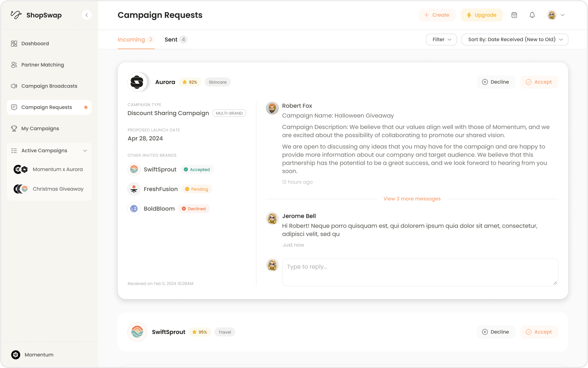Toggle the Pending status badge on FreshFusion

click(x=196, y=189)
